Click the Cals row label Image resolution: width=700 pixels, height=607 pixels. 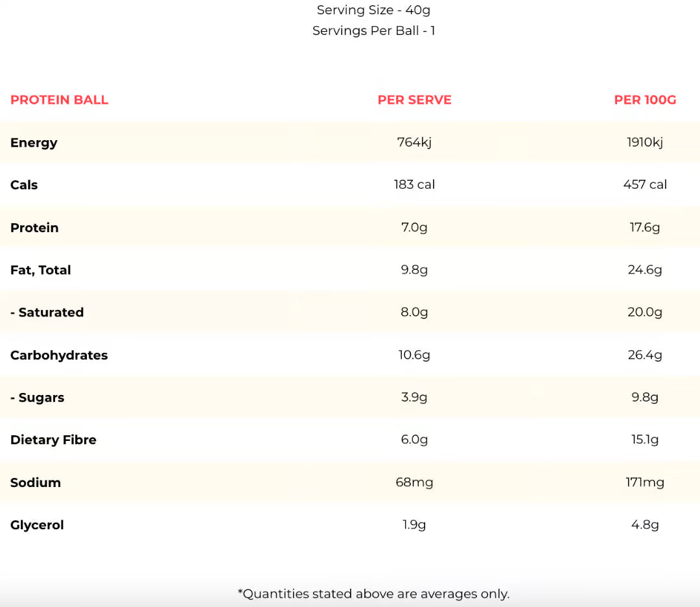[x=24, y=185]
